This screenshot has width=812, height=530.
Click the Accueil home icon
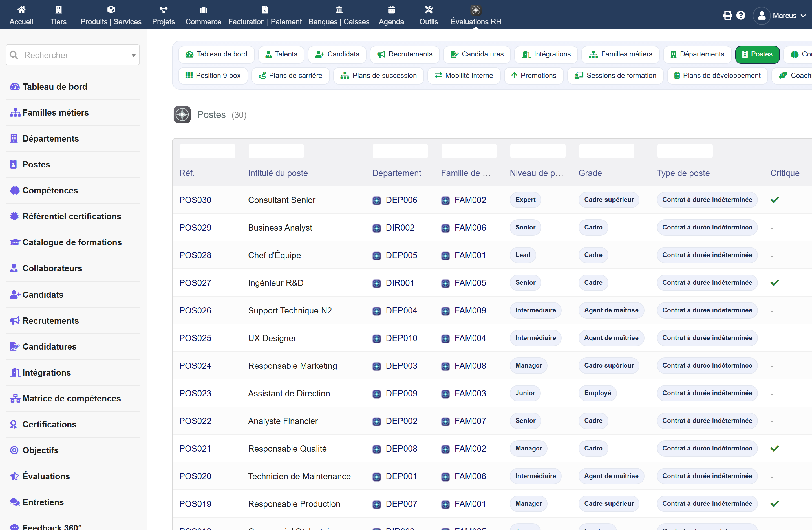[21, 10]
